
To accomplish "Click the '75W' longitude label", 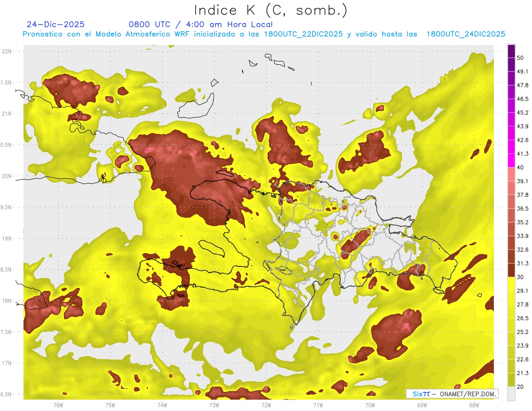I will (x=110, y=405).
